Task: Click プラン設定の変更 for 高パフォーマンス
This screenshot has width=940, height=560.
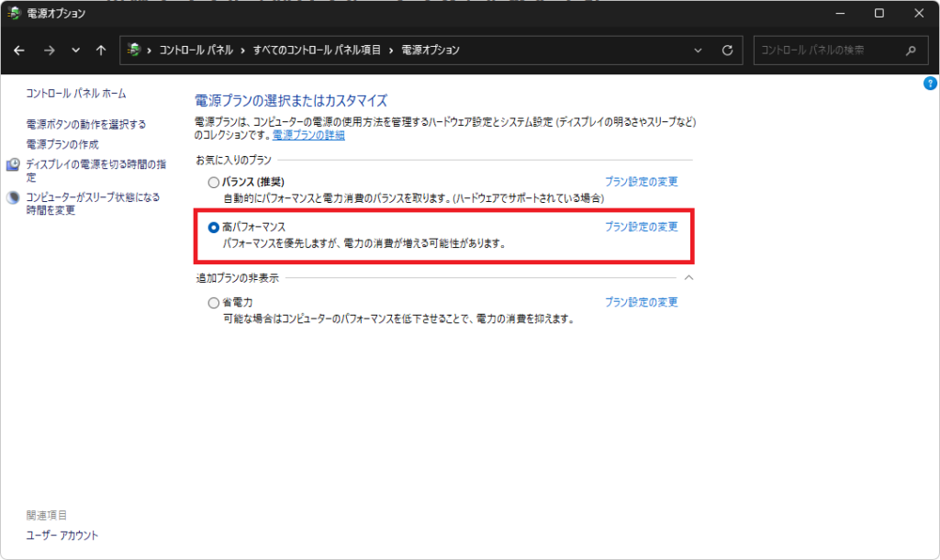Action: pos(641,227)
